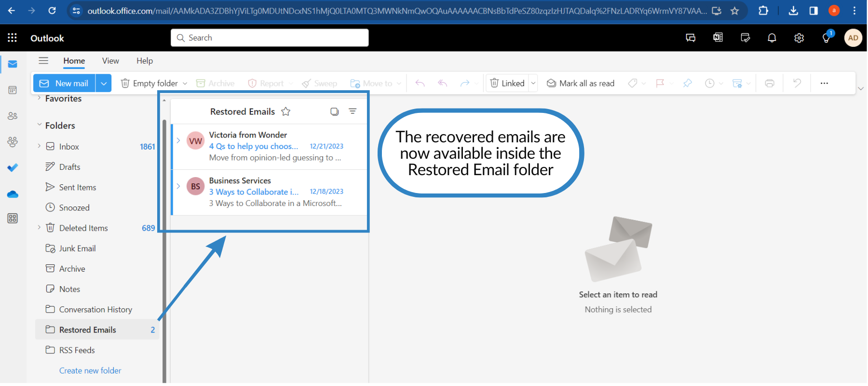
Task: Open Empty folder dropdown chevron
Action: click(x=185, y=83)
